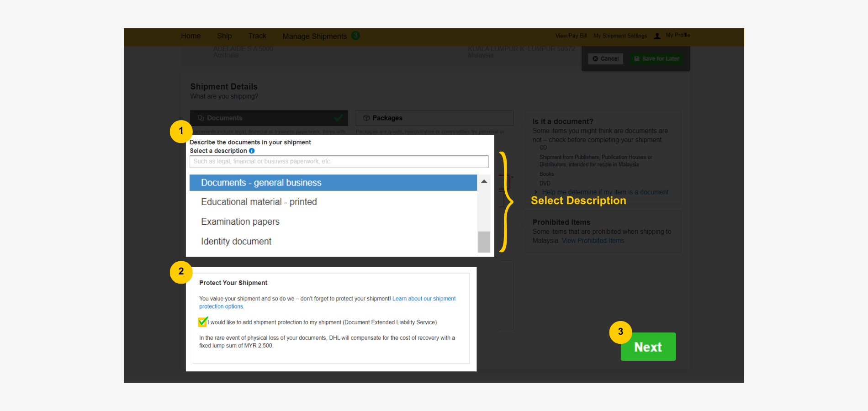This screenshot has width=868, height=411.
Task: Open the Home menu item
Action: click(x=191, y=36)
